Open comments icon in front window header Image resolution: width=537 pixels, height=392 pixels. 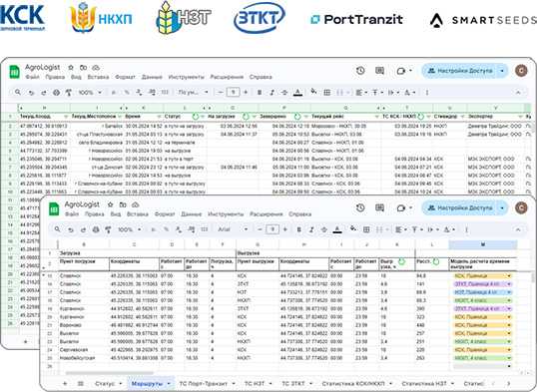pyautogui.click(x=380, y=207)
